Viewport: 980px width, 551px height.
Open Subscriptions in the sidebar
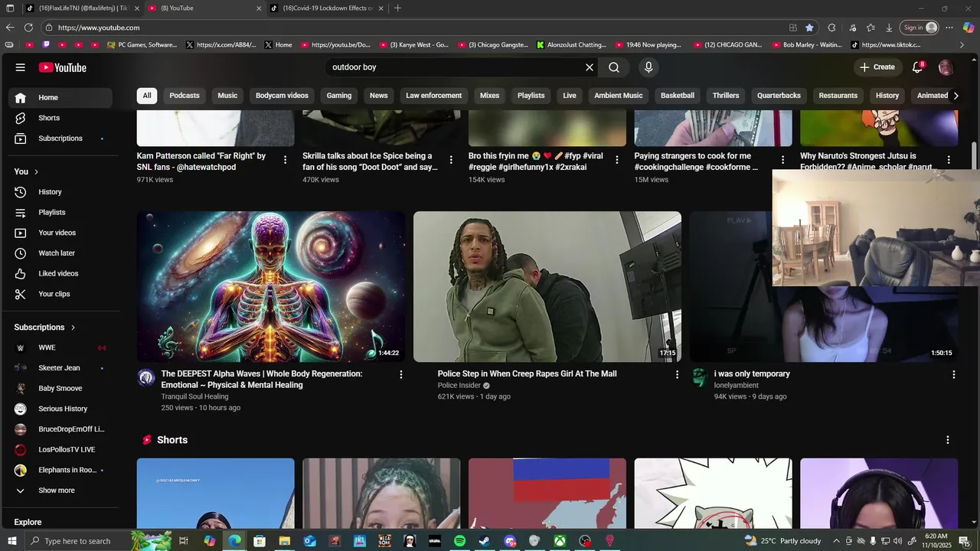(x=60, y=139)
